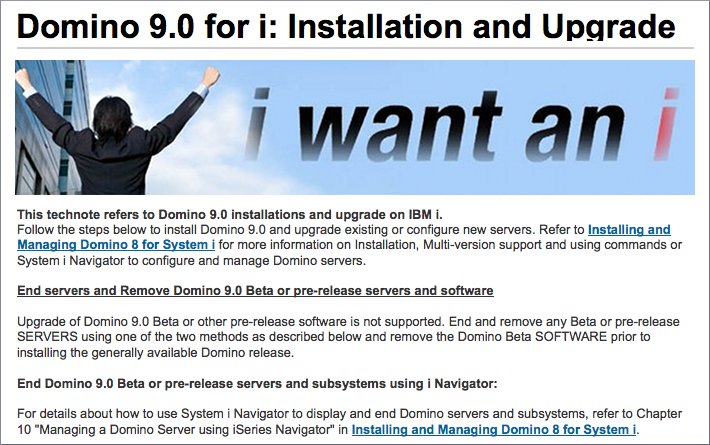The width and height of the screenshot is (710, 445).
Task: Click text 'System i Navigator to configure and manage Domino servers.'
Action: [192, 261]
